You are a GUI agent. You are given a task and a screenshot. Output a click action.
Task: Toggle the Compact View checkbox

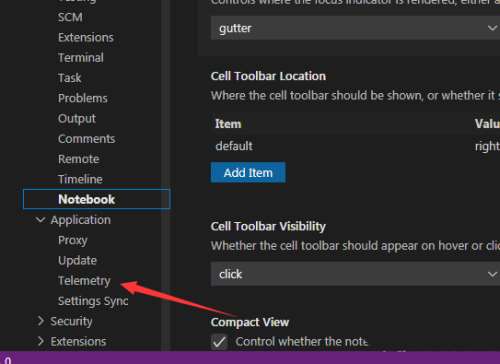(x=219, y=342)
